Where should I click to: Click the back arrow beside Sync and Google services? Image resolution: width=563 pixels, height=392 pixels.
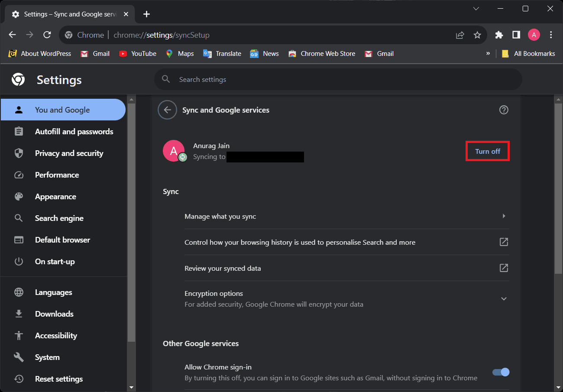[167, 110]
